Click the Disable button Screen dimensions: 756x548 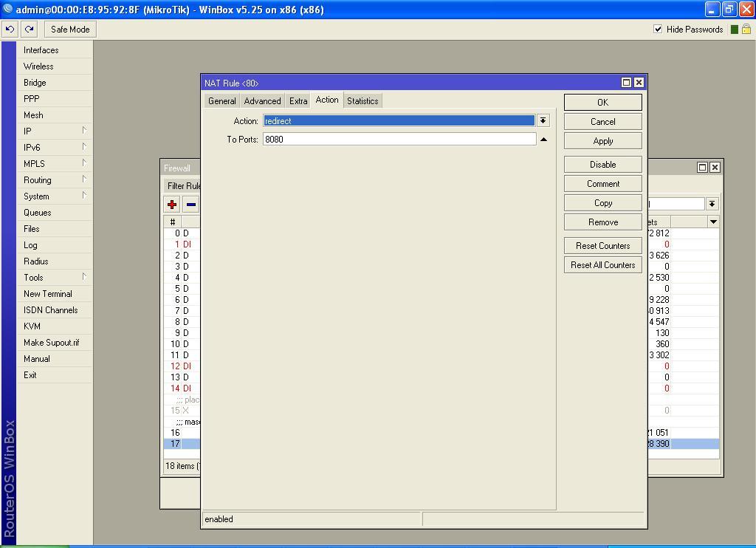point(602,165)
